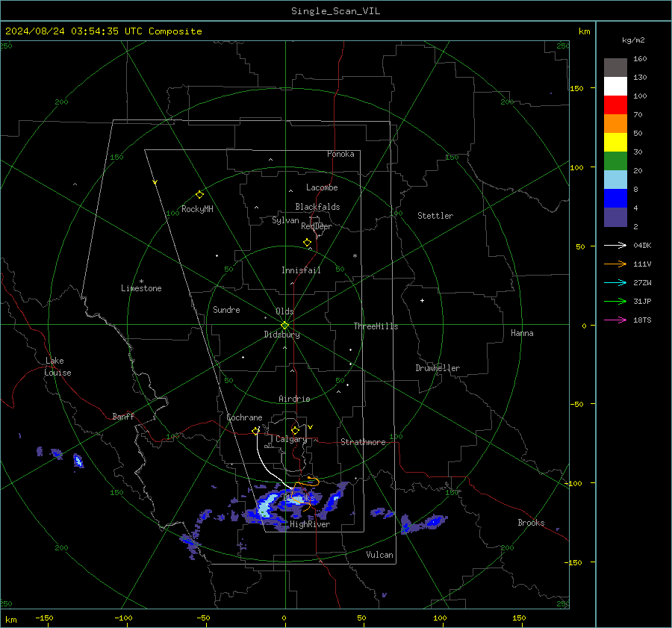Click the Brooks town label
The width and height of the screenshot is (672, 628).
pos(531,523)
